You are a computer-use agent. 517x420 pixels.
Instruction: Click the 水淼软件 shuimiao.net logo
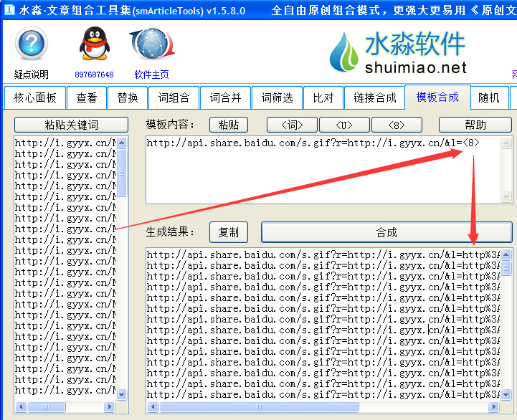(398, 52)
